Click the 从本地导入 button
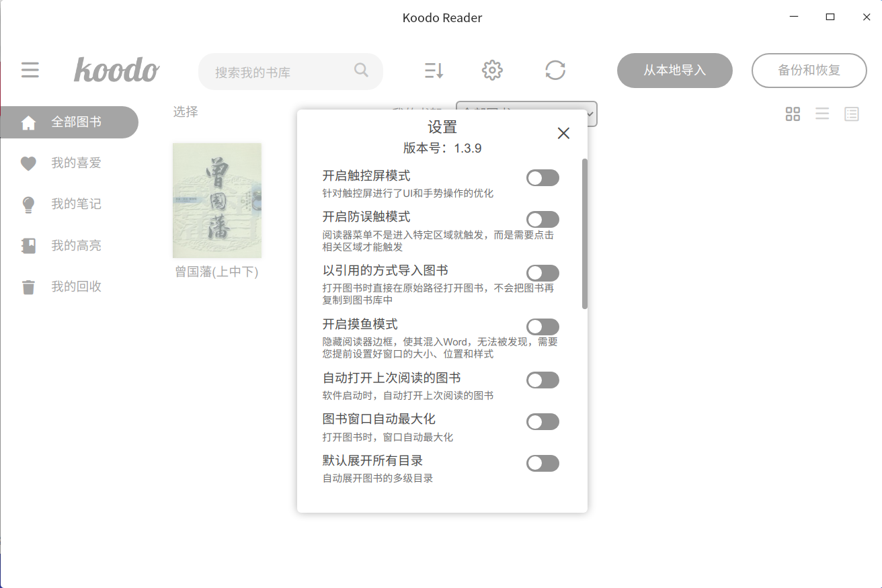This screenshot has width=882, height=588. pos(674,71)
